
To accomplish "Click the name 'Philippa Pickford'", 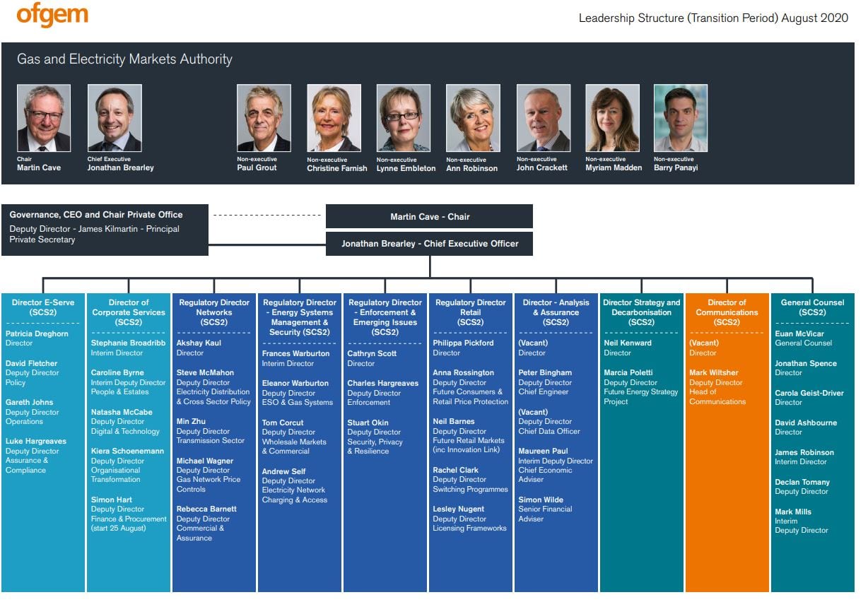I will 464,343.
